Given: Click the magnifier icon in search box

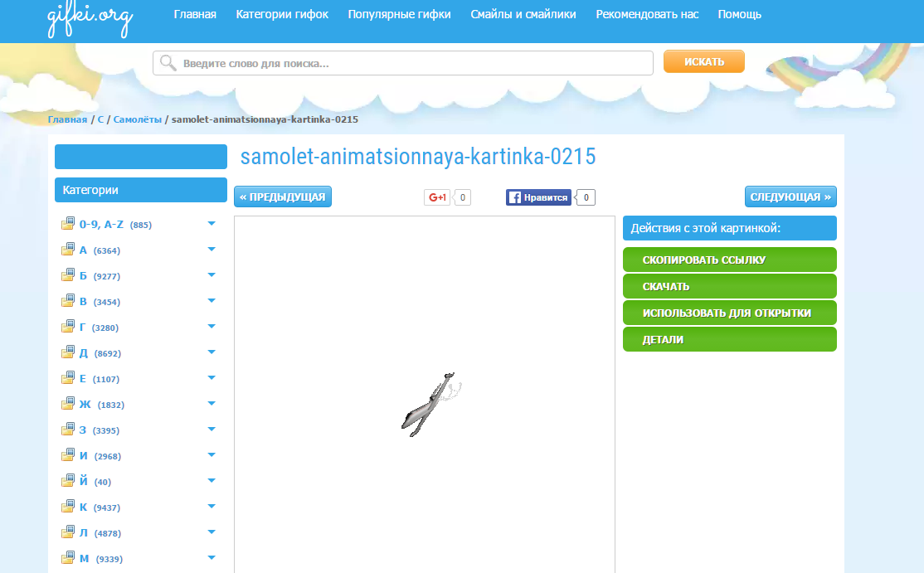Looking at the screenshot, I should point(168,63).
